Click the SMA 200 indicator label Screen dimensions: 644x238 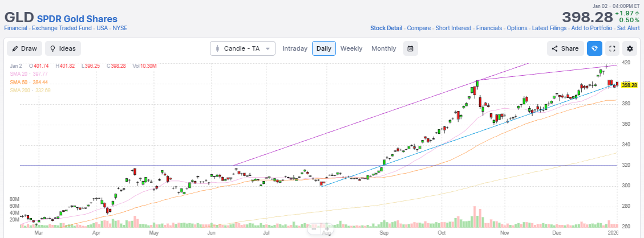click(30, 90)
